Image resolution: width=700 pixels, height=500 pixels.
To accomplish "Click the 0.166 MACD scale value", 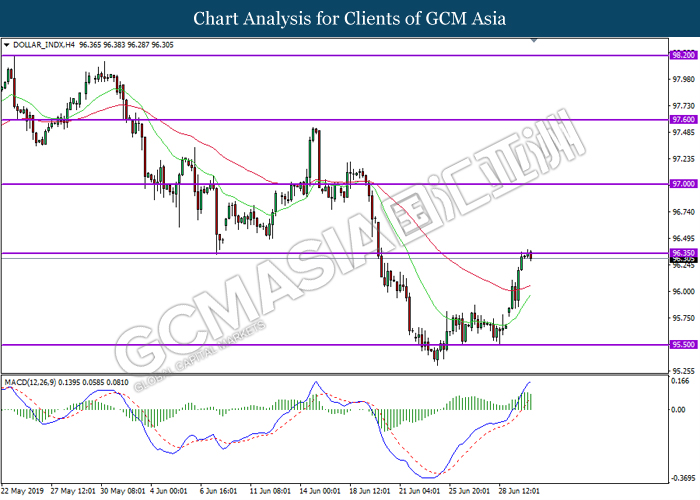I will [x=680, y=381].
